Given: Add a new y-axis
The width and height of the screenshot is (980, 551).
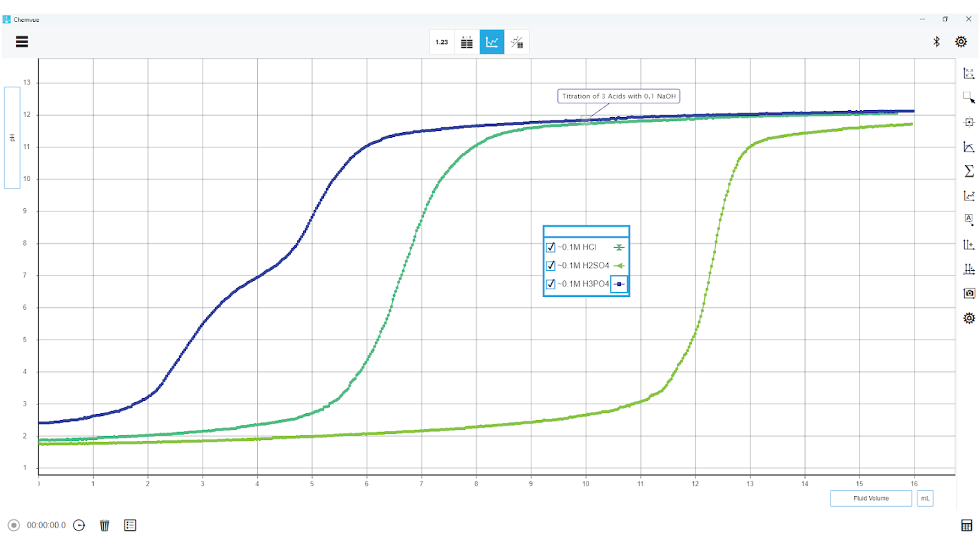Looking at the screenshot, I should point(969,245).
